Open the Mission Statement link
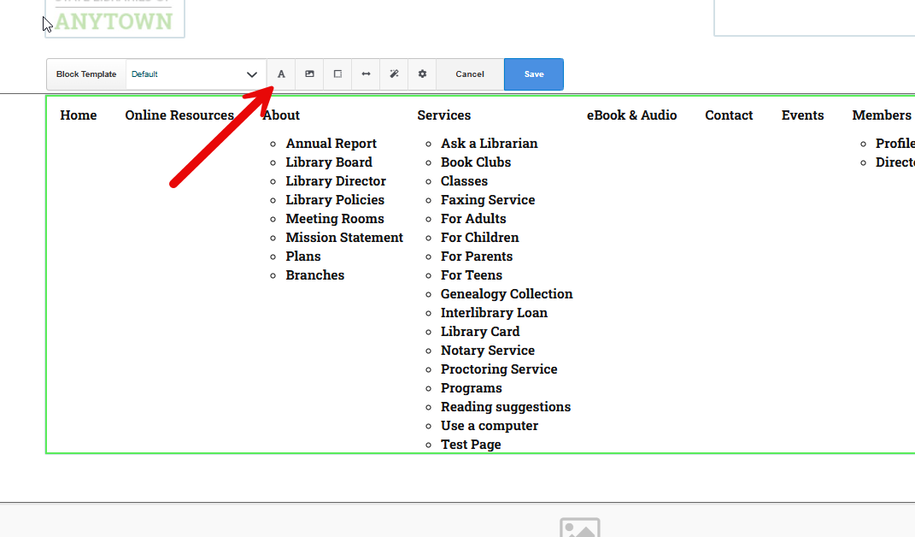The image size is (915, 537). coord(344,238)
